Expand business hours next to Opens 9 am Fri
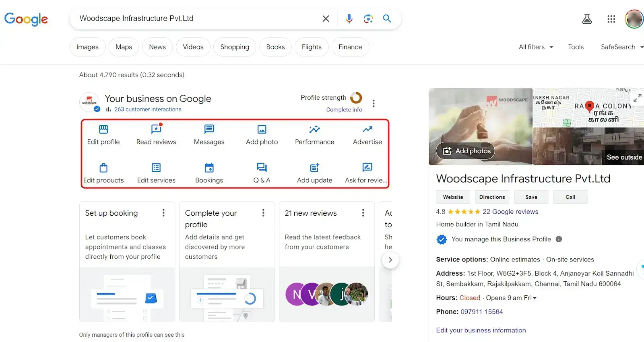This screenshot has width=644, height=342. pos(535,298)
